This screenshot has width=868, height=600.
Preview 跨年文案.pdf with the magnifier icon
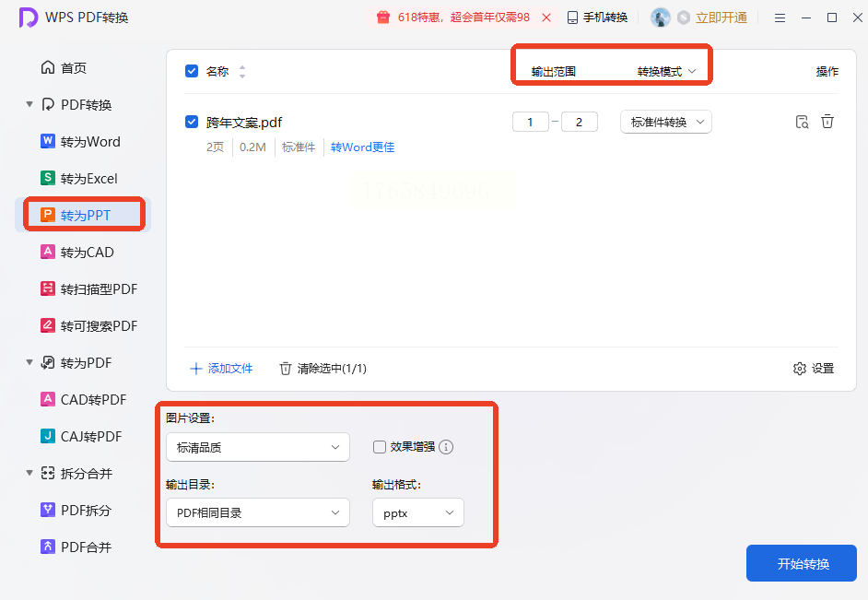802,122
